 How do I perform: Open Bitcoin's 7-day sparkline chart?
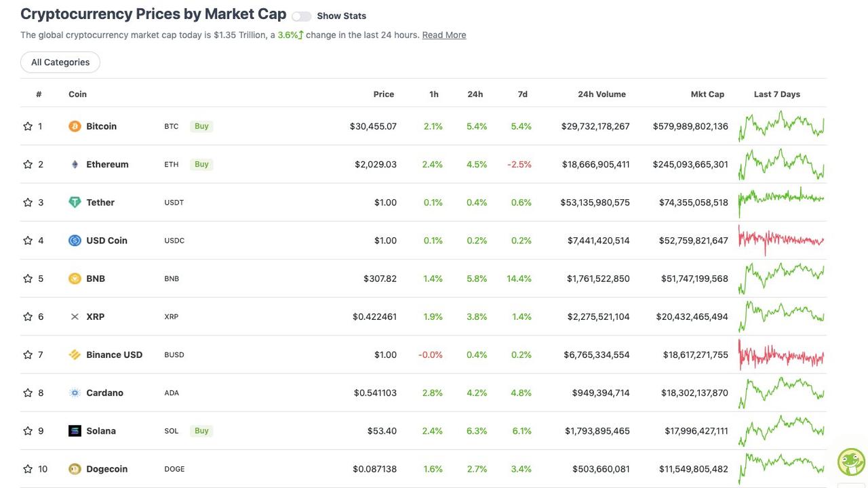coord(781,126)
